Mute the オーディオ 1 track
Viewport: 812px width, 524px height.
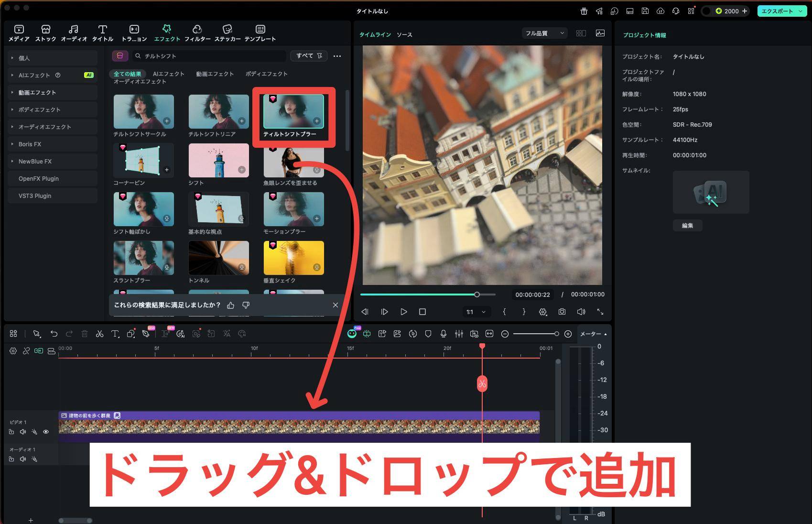pos(23,459)
